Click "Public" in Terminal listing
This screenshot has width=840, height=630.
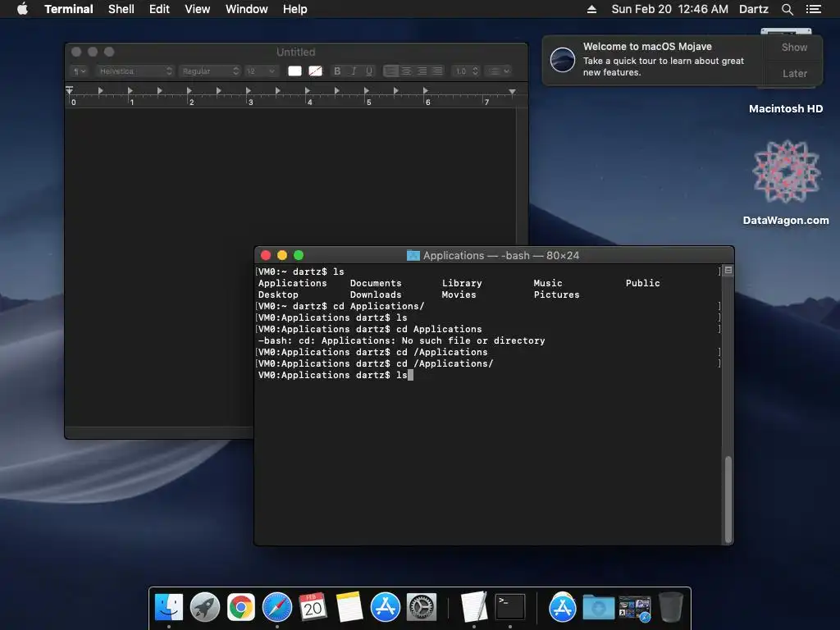[x=643, y=283]
